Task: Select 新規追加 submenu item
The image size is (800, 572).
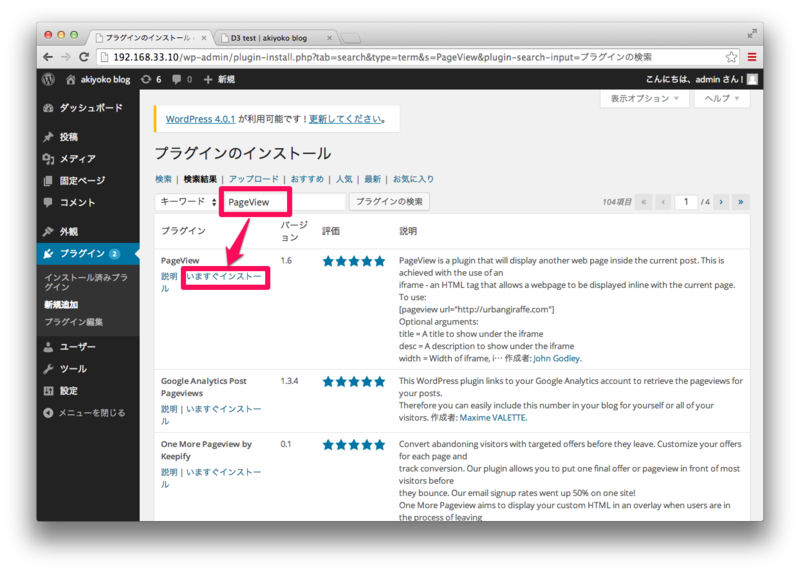Action: pyautogui.click(x=61, y=305)
